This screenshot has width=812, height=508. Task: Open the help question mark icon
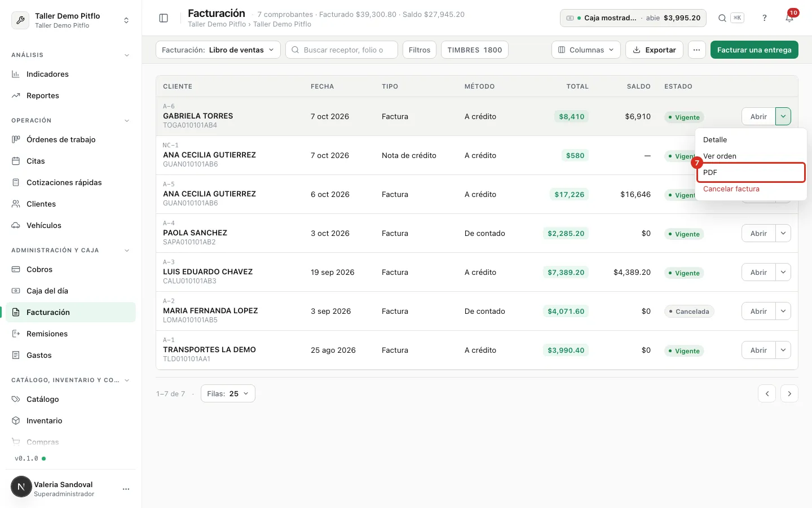point(765,18)
